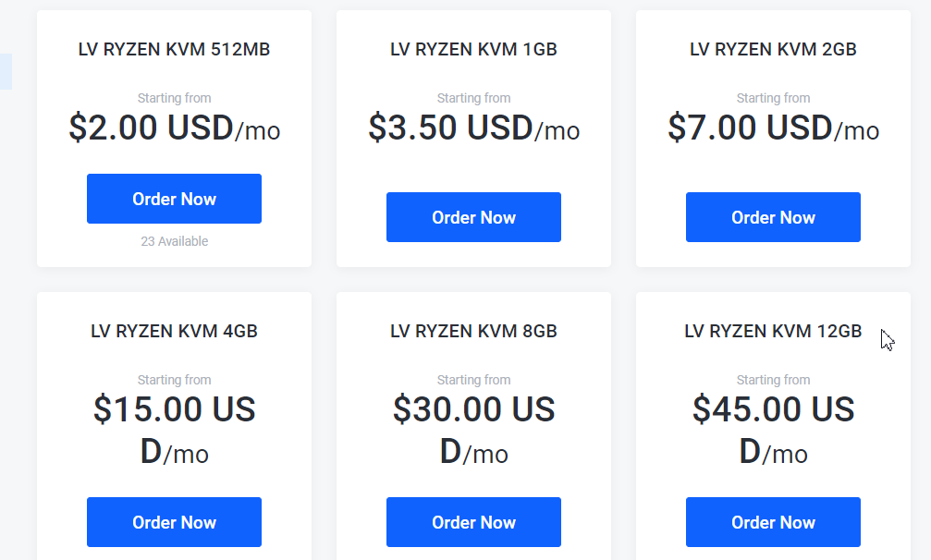The height and width of the screenshot is (560, 931).
Task: Select the LV RYZEN KVM 512MB plan title
Action: click(174, 49)
